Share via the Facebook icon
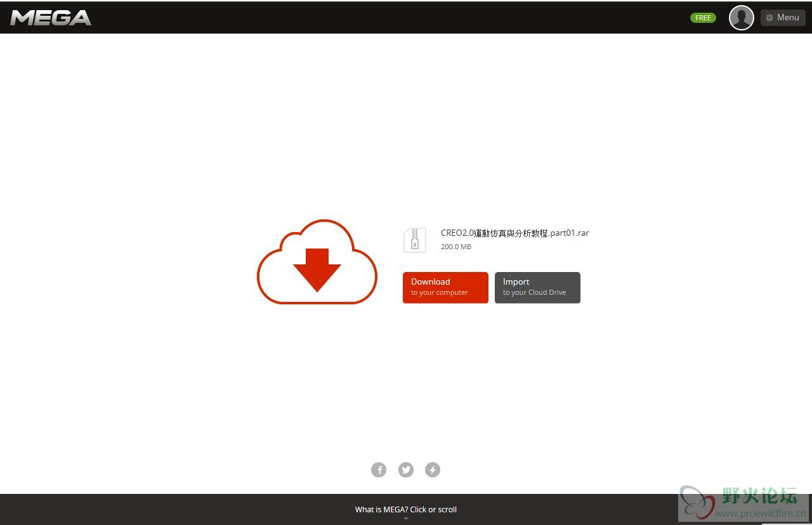This screenshot has height=525, width=812. point(379,470)
